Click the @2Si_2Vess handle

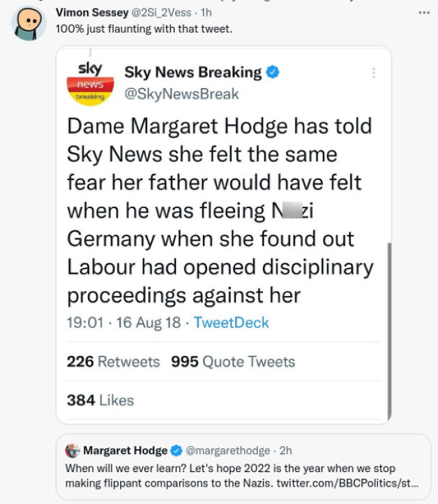point(161,13)
